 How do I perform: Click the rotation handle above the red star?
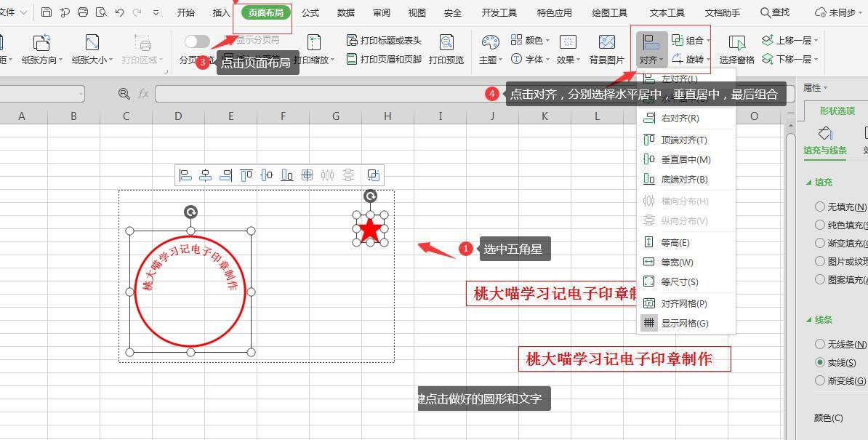(370, 196)
